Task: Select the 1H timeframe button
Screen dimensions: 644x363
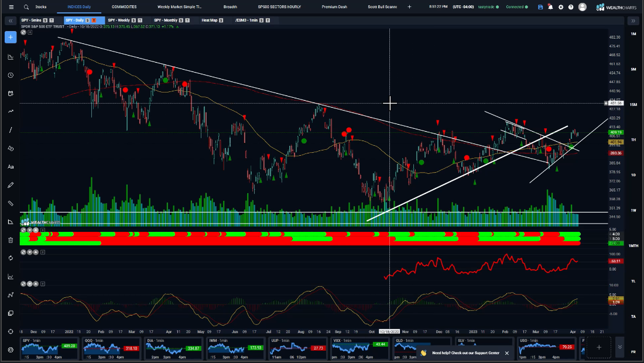Action: pos(633,139)
